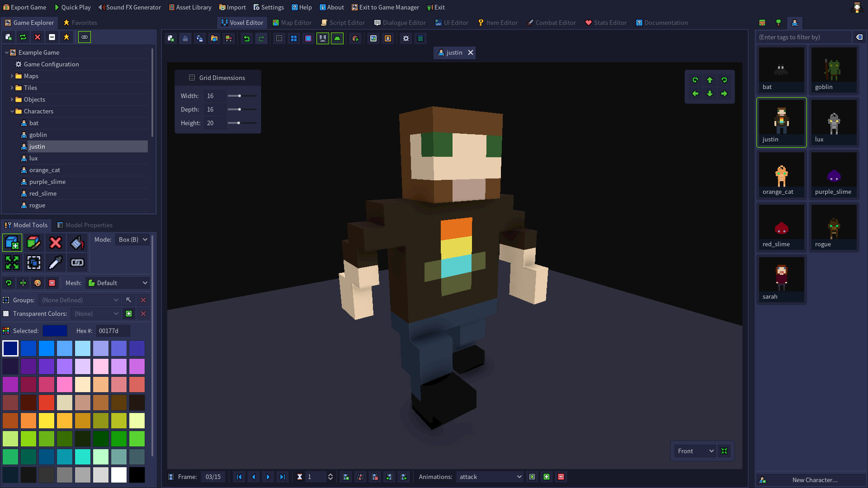868x488 pixels.
Task: Toggle the ground plane display
Action: (x=337, y=38)
